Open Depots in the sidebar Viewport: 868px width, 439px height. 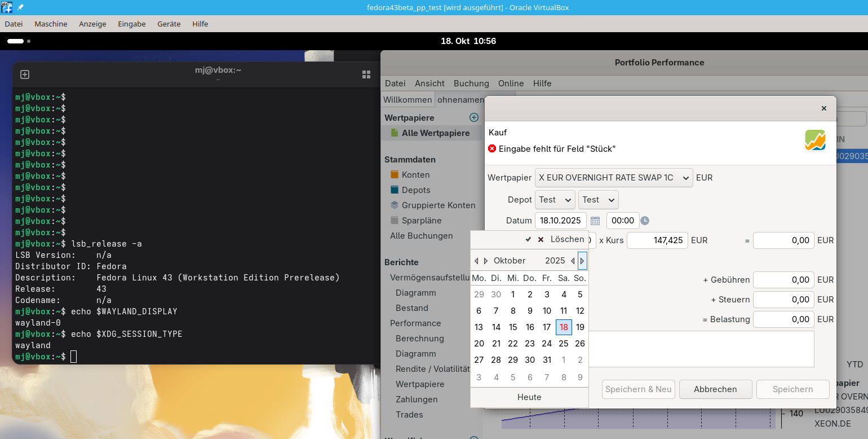point(416,190)
